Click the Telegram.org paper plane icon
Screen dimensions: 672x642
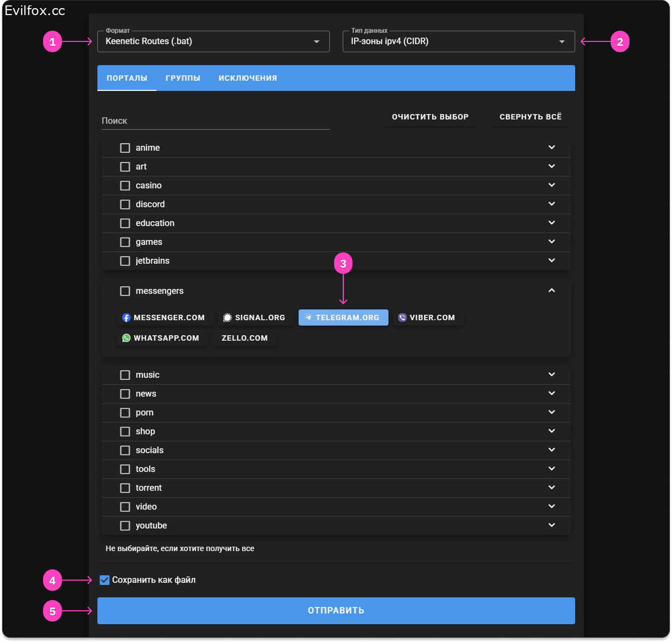click(x=308, y=318)
